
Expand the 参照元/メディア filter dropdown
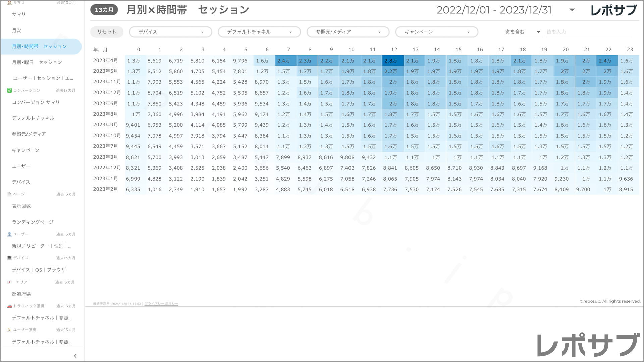tap(348, 32)
